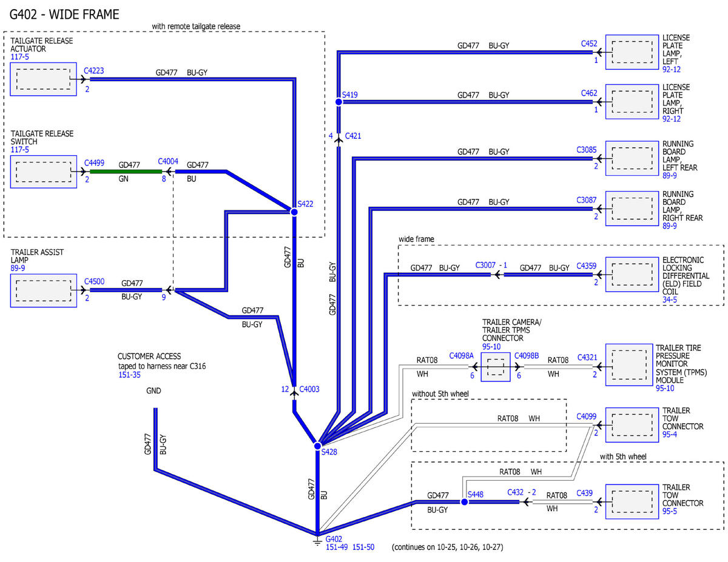Open the 34-5 page link for ELD
Screen dimensions: 728x562
(670, 299)
